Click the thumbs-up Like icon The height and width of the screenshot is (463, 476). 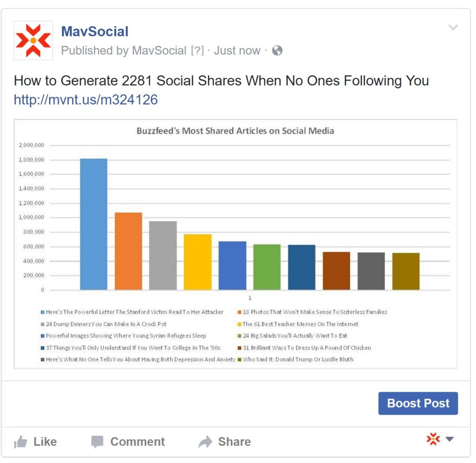pyautogui.click(x=21, y=441)
